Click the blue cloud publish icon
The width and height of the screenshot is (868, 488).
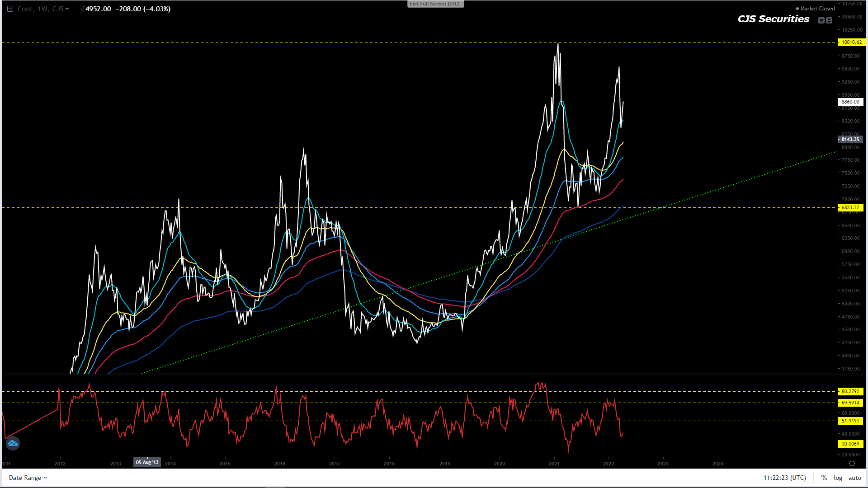13,443
